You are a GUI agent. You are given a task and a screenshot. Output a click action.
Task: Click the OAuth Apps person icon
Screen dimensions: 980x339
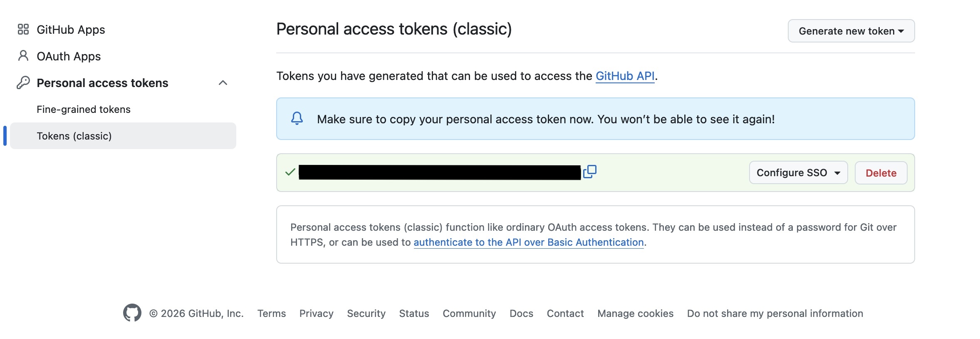click(23, 56)
